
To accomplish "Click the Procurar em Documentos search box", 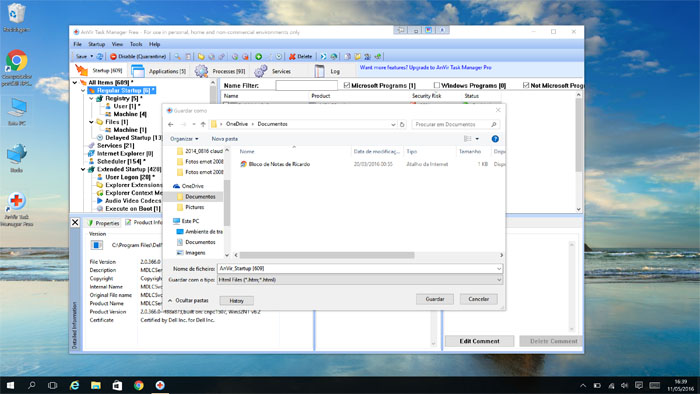I will (455, 124).
